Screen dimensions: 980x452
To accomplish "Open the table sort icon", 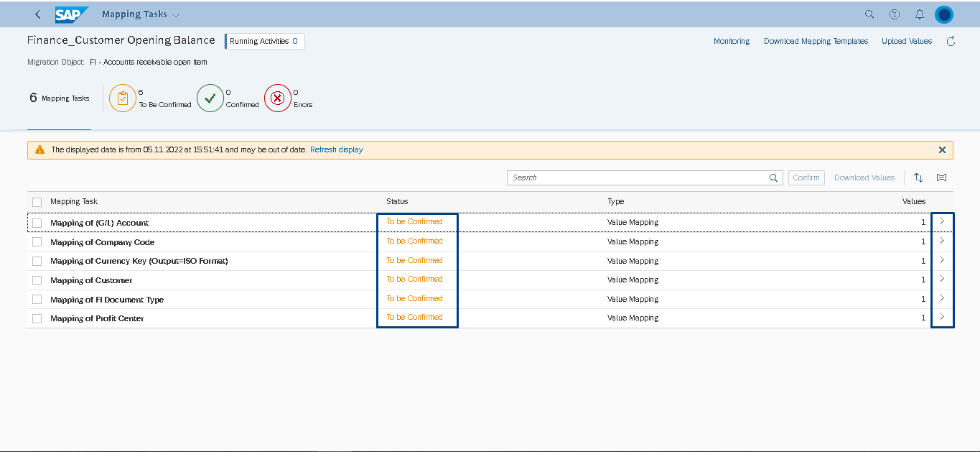I will [918, 177].
